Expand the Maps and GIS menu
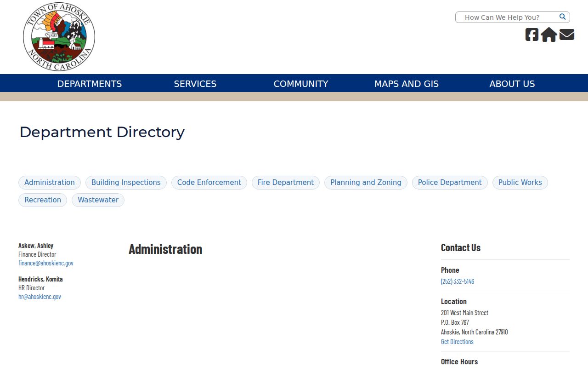The height and width of the screenshot is (368, 588). 407,84
